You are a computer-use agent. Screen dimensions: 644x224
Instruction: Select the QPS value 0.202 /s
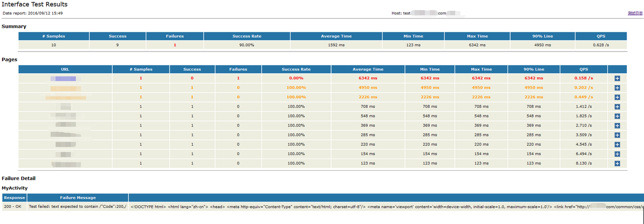584,87
